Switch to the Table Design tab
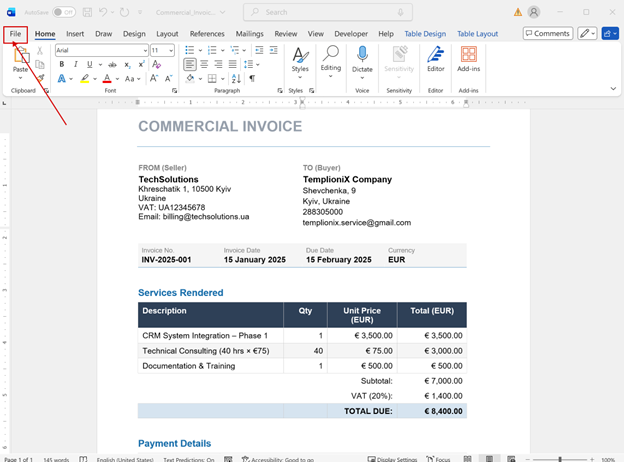624x462 pixels. (425, 34)
